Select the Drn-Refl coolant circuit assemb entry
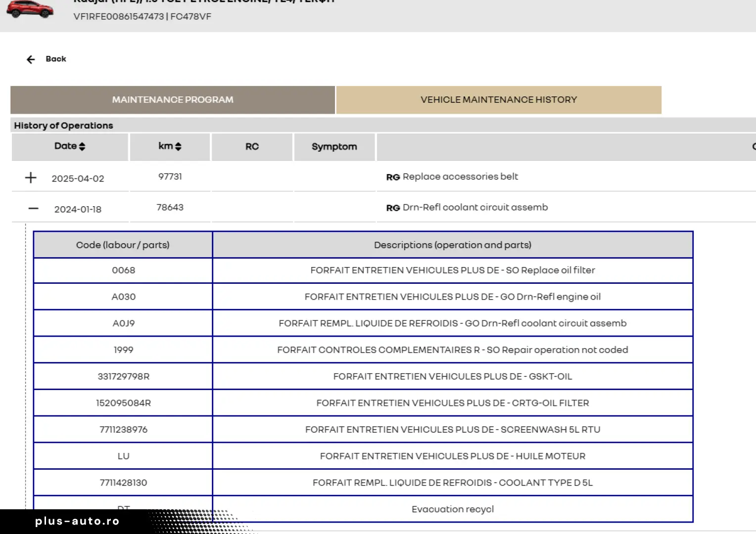Screen dimensions: 756x534 tap(475, 207)
